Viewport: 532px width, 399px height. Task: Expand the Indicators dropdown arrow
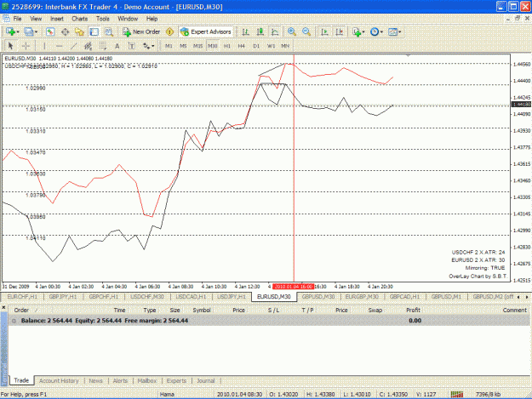[363, 31]
